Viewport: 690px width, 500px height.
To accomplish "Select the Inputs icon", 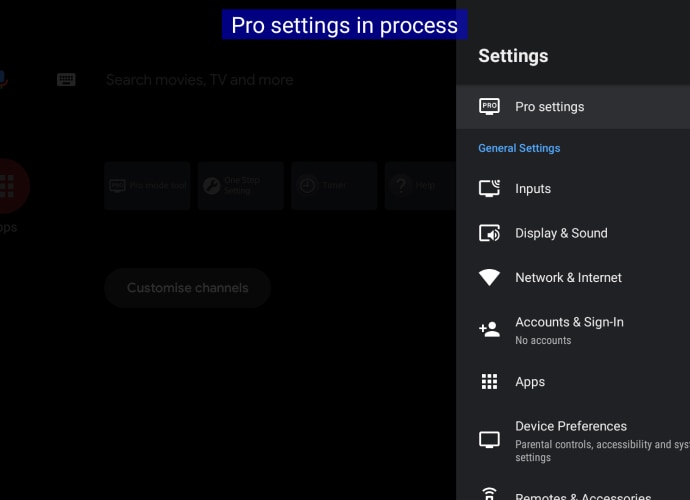I will (x=489, y=188).
